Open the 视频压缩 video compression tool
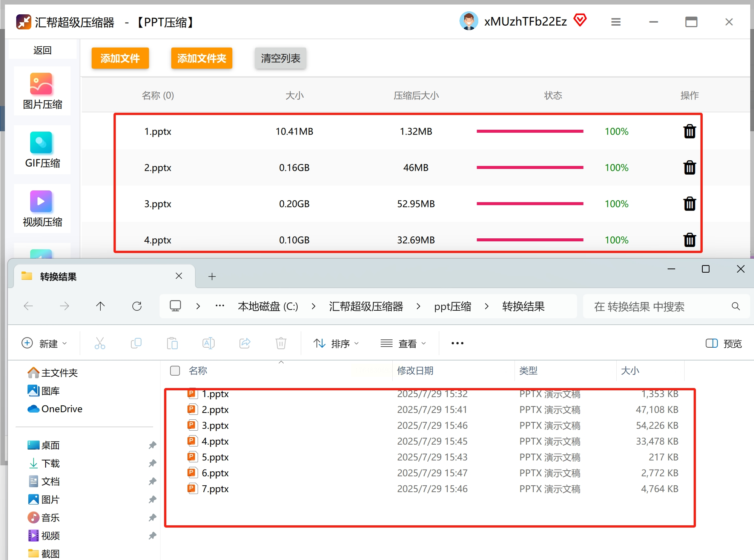The height and width of the screenshot is (560, 754). point(42,209)
